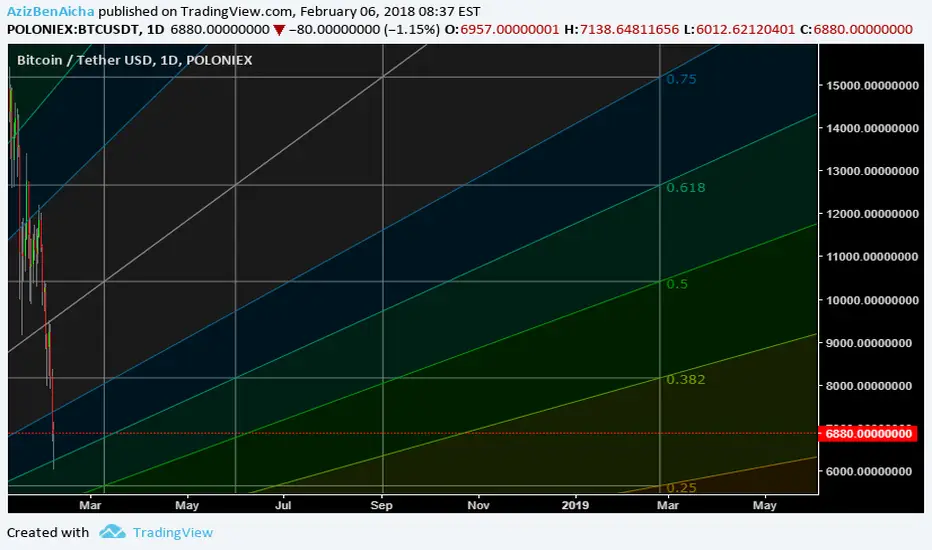Click the open value O:6957.00000001
Image resolution: width=932 pixels, height=550 pixels.
(502, 29)
